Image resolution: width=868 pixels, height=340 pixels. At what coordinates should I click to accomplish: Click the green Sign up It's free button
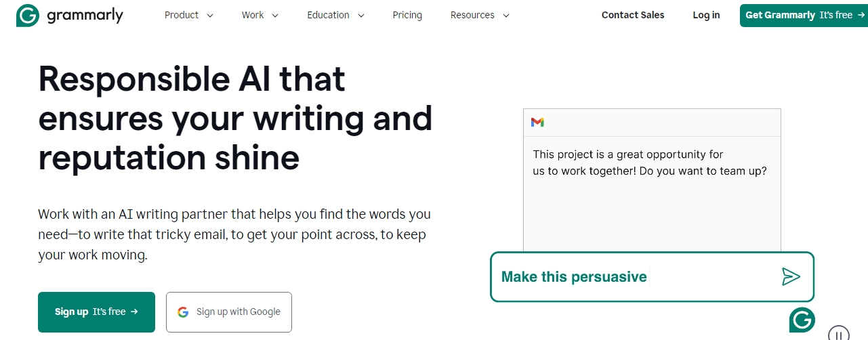96,312
